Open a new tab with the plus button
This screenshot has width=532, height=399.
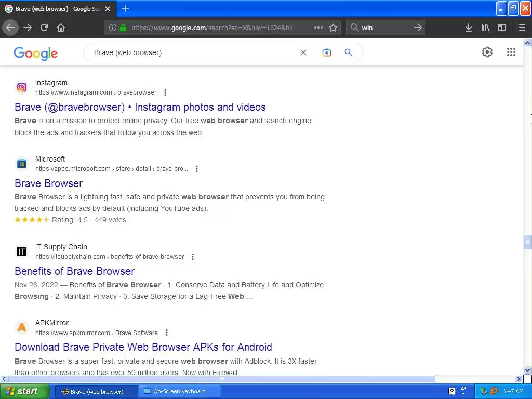125,8
